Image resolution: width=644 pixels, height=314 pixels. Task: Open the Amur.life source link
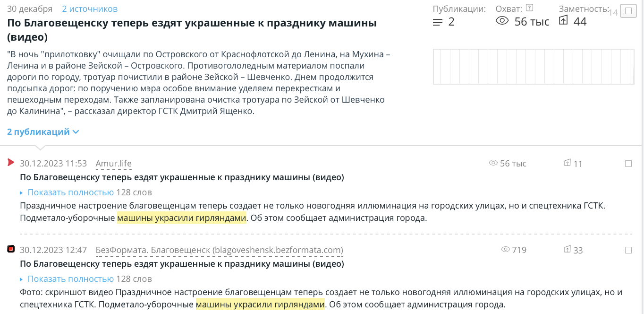(x=114, y=164)
